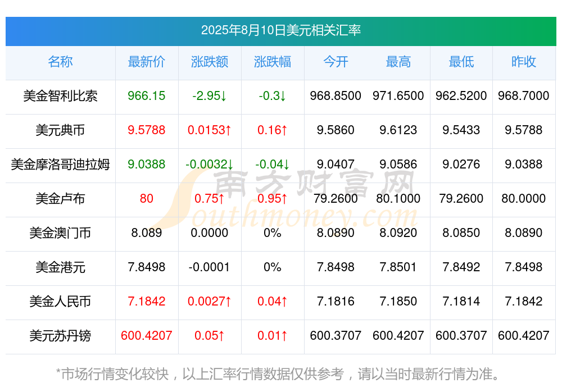Click the disclaimer footnote about 市场行情变化较快
The image size is (562, 392).
(x=278, y=374)
